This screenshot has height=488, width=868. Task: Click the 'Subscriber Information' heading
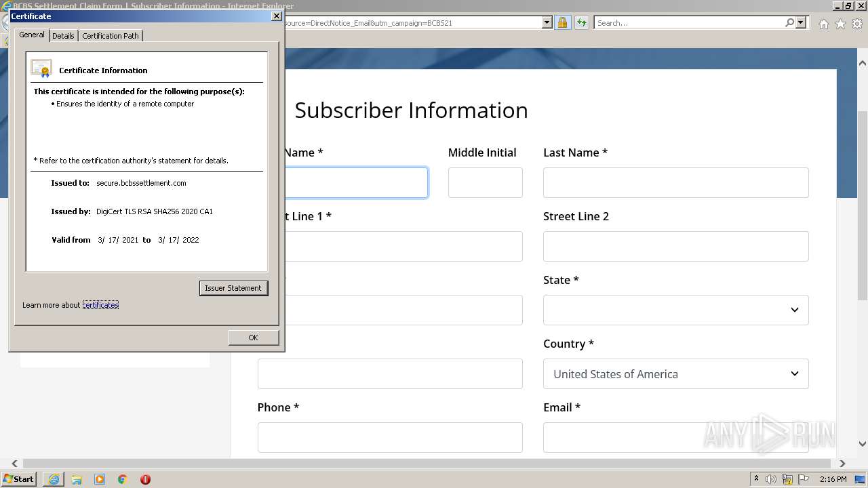(x=411, y=110)
